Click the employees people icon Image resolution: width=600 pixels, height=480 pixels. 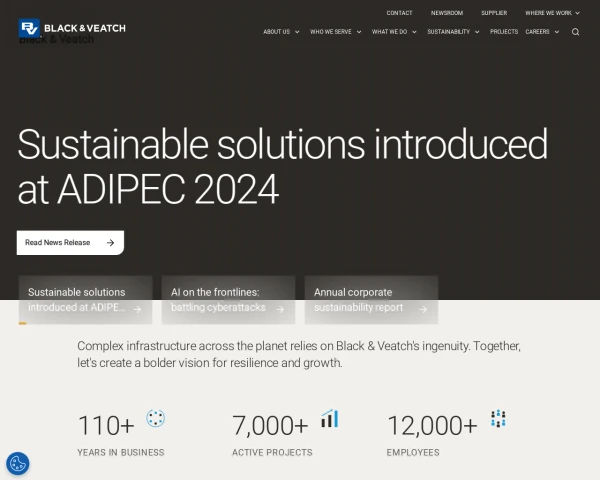point(498,418)
